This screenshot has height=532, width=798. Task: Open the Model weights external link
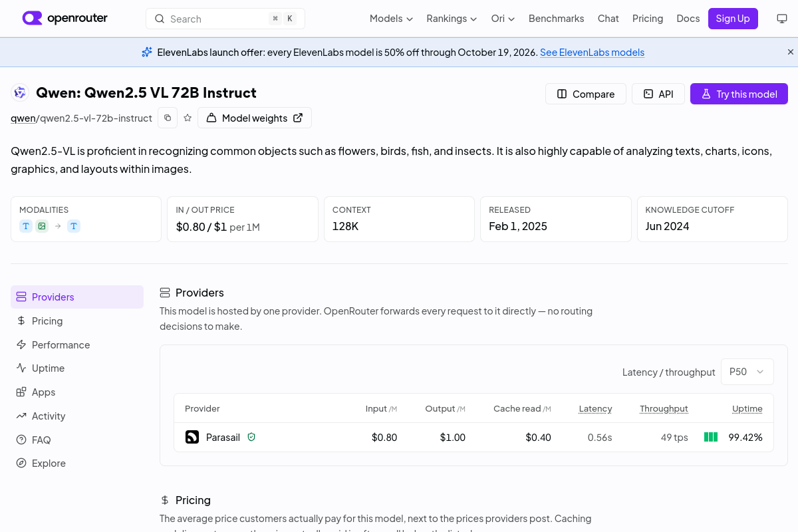point(255,118)
